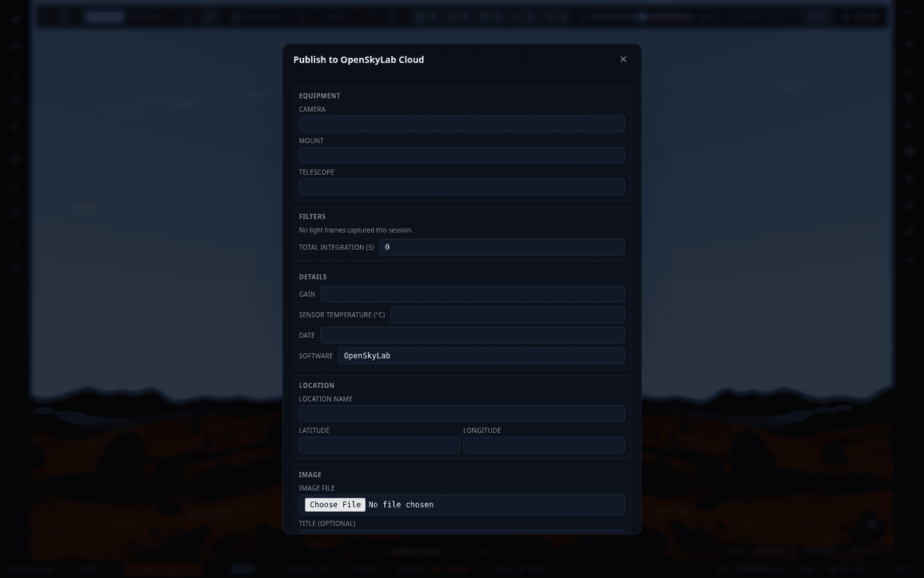Select the Date input field
The width and height of the screenshot is (924, 578).
coord(472,335)
